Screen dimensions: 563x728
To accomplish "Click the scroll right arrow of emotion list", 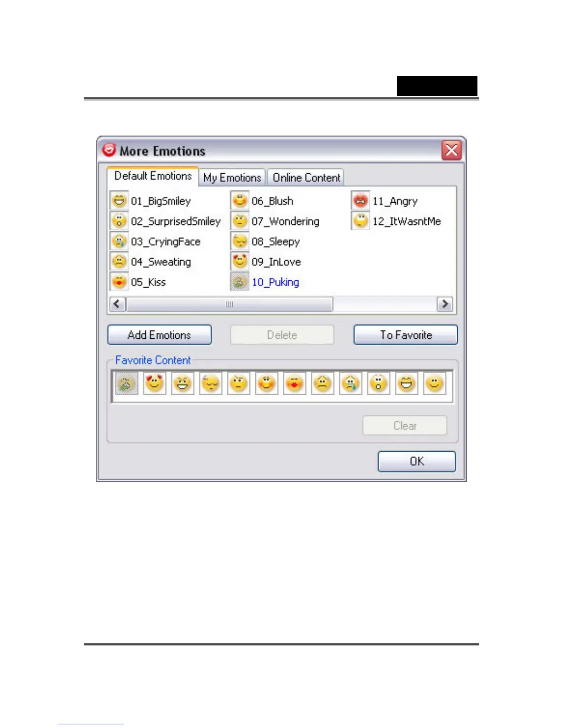I will pyautogui.click(x=445, y=304).
